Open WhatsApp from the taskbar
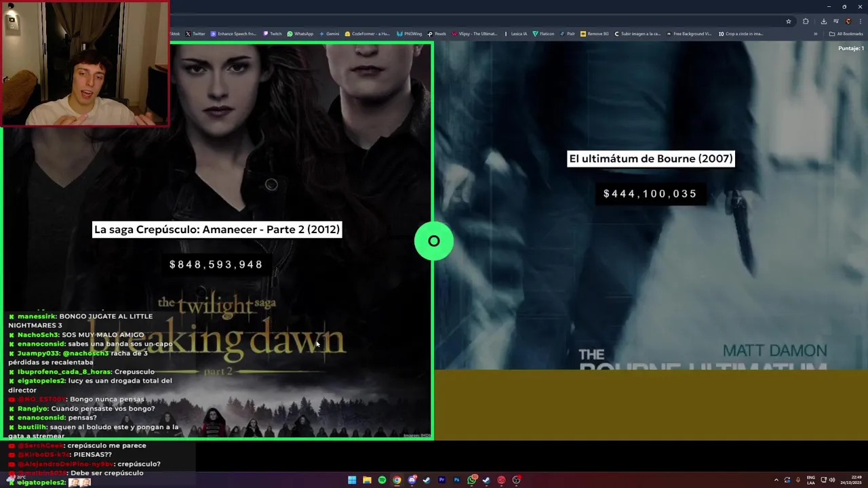 coord(472,480)
